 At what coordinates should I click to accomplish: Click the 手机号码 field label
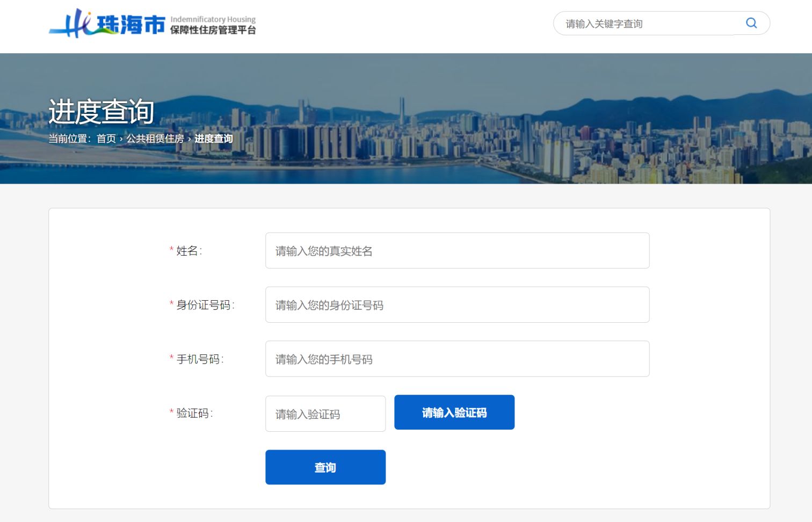tap(200, 359)
